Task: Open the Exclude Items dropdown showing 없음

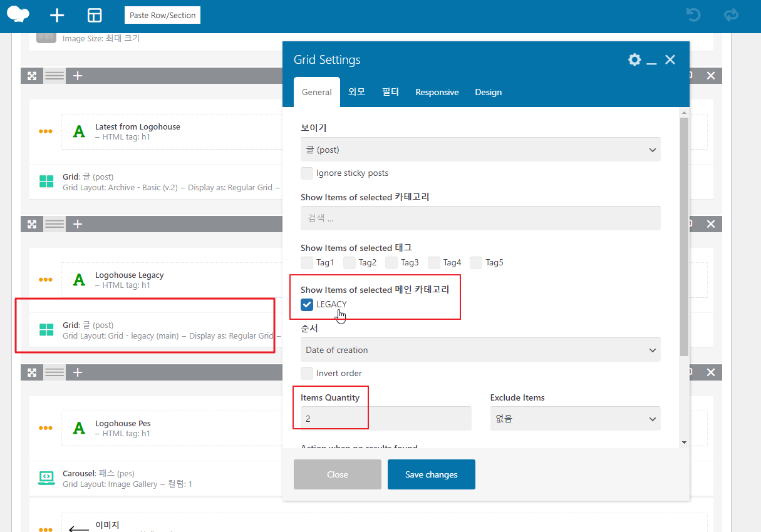Action: click(x=575, y=419)
